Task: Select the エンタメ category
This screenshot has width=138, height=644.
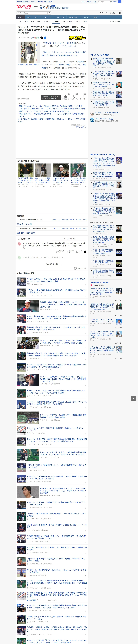Action: 47,21
